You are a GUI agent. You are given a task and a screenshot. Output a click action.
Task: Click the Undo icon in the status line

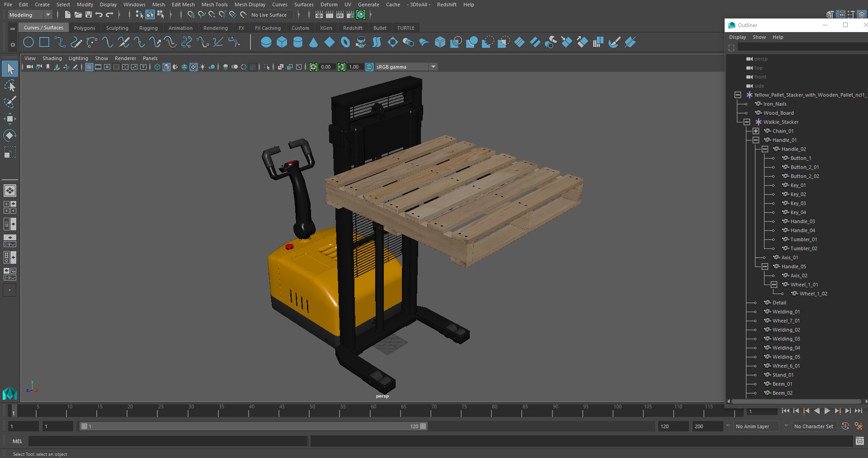(x=99, y=15)
